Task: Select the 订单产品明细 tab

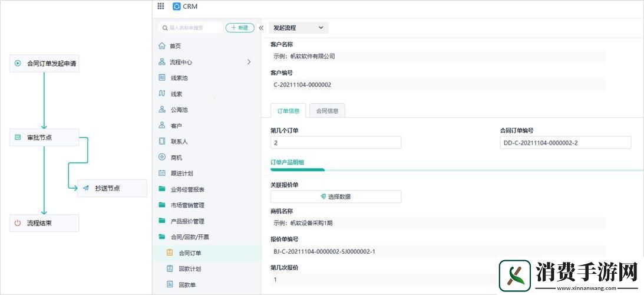Action: click(x=287, y=162)
